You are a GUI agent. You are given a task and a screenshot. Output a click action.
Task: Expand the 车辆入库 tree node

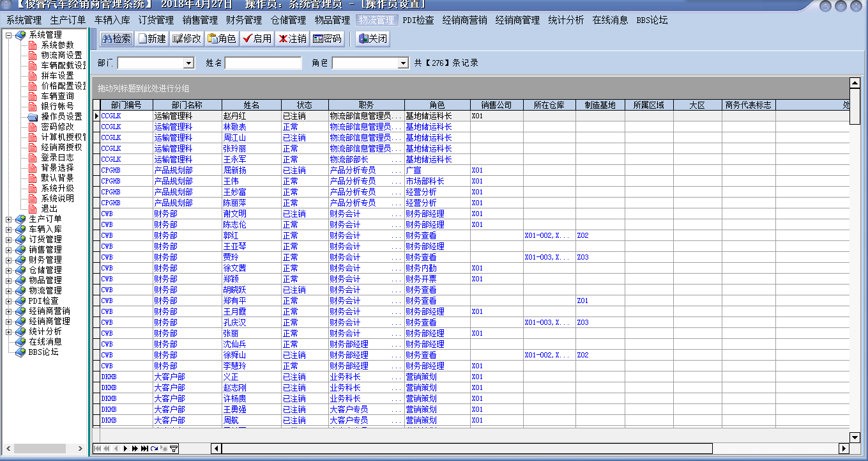coord(9,230)
